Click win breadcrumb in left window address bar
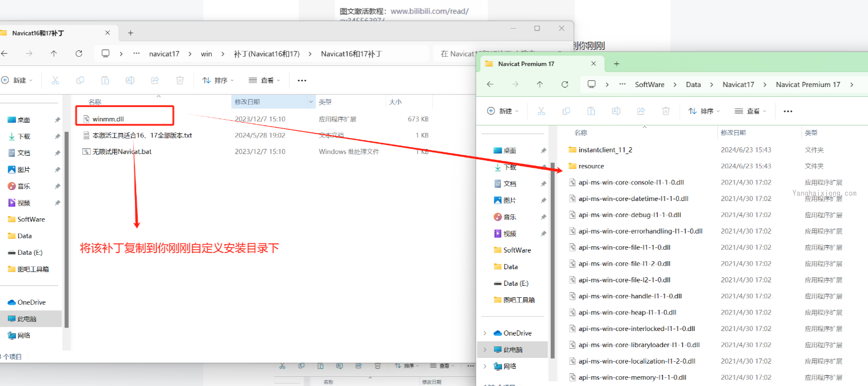 click(x=206, y=54)
